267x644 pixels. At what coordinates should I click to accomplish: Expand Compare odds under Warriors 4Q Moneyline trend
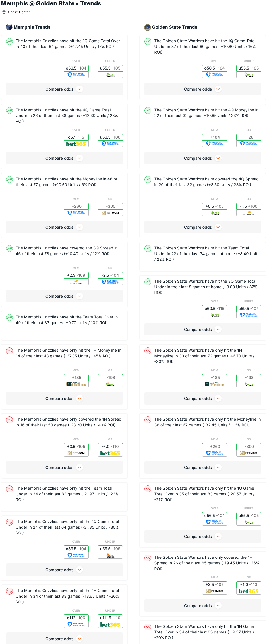[x=203, y=158]
